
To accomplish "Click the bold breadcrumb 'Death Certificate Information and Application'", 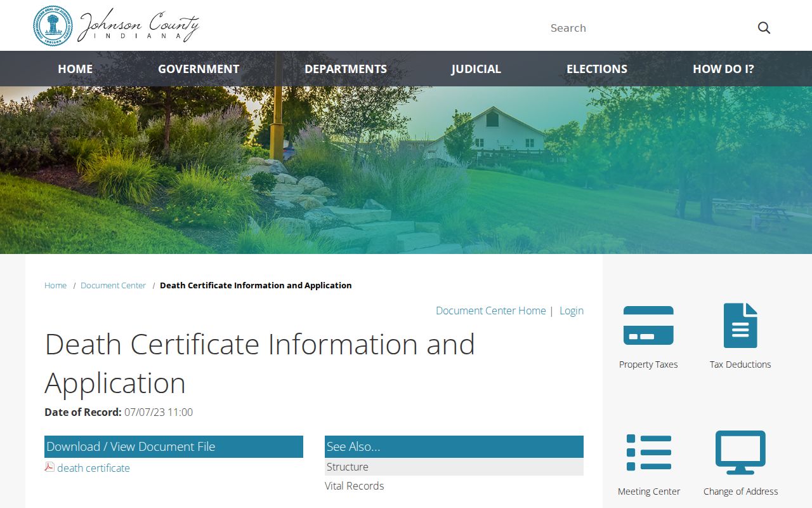I will 256,286.
